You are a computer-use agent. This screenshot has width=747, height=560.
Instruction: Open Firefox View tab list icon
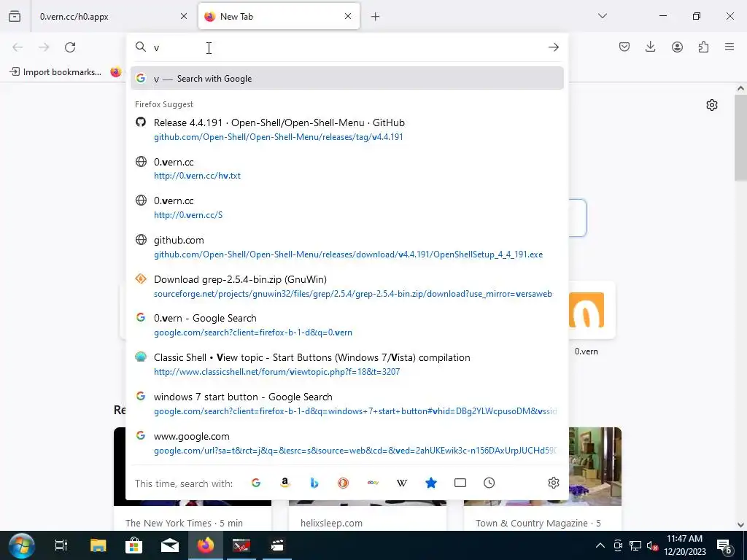(15, 17)
